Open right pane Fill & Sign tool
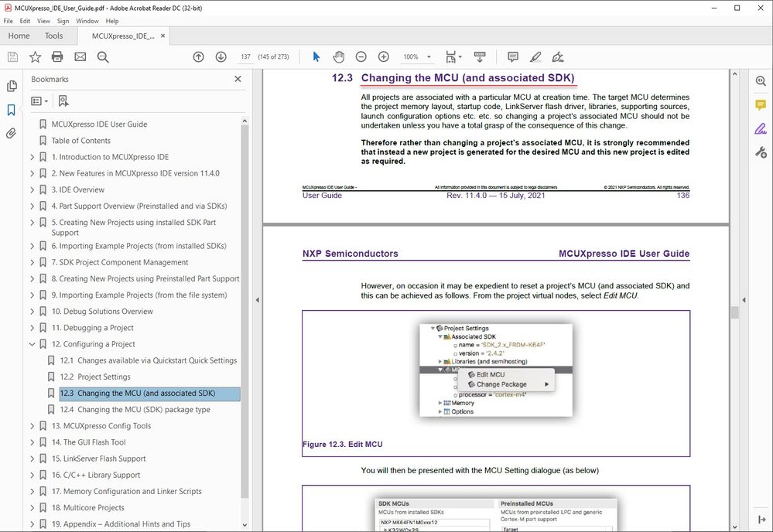The height and width of the screenshot is (532, 773). tap(761, 128)
